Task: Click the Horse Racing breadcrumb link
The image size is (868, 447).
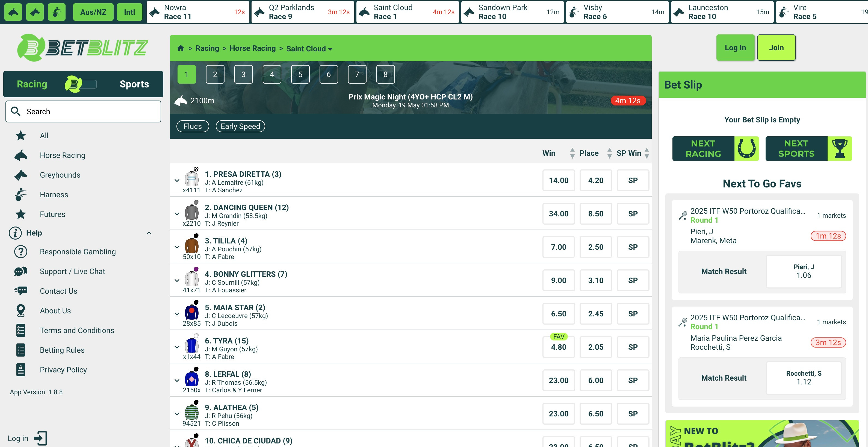Action: click(252, 48)
